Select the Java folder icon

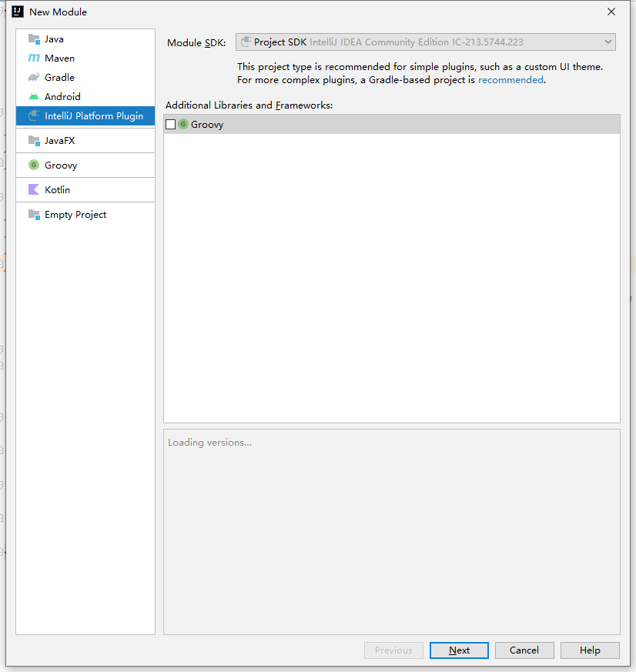tap(34, 39)
